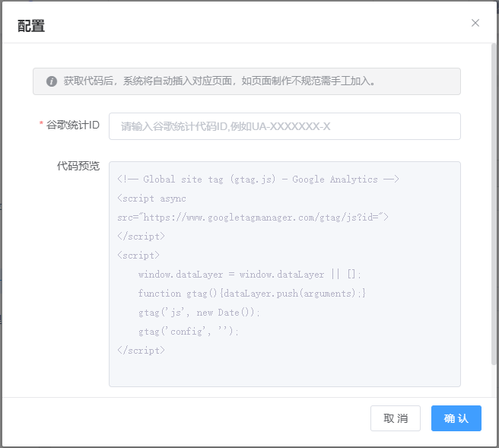Confirm with the 确认 button
The height and width of the screenshot is (448, 499).
tap(456, 418)
